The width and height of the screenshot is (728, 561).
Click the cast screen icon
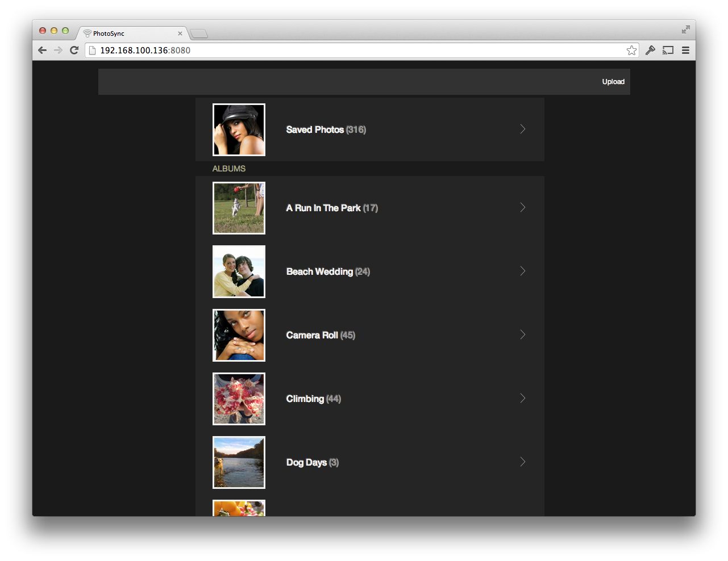click(668, 51)
